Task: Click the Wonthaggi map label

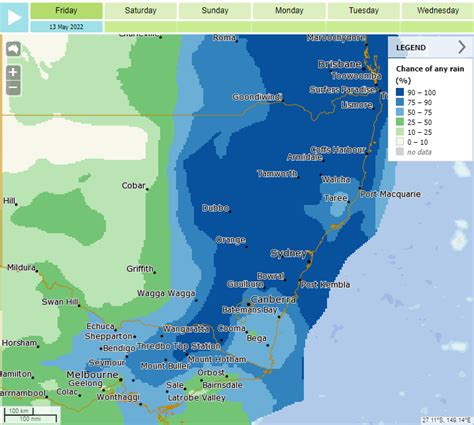Action: coord(118,397)
